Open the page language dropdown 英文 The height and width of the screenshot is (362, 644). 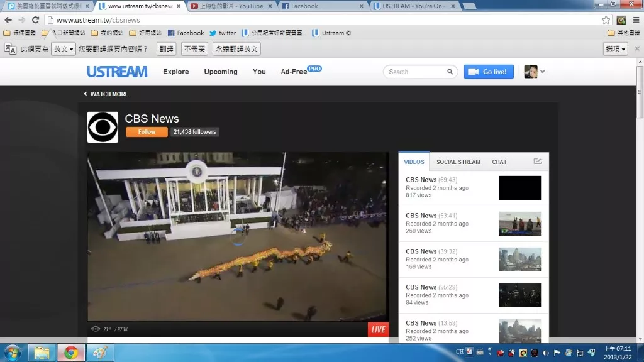pyautogui.click(x=64, y=49)
